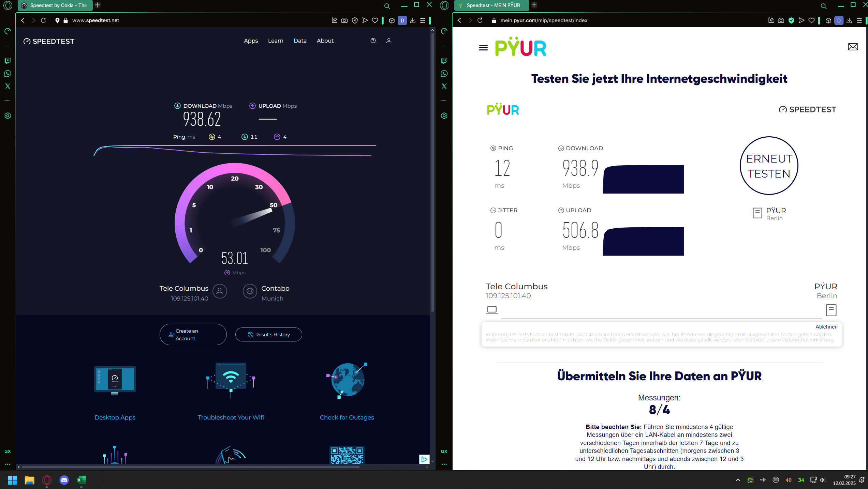868x489 pixels.
Task: Click the horizontal scrollbar in Speedtest page
Action: [x=191, y=467]
